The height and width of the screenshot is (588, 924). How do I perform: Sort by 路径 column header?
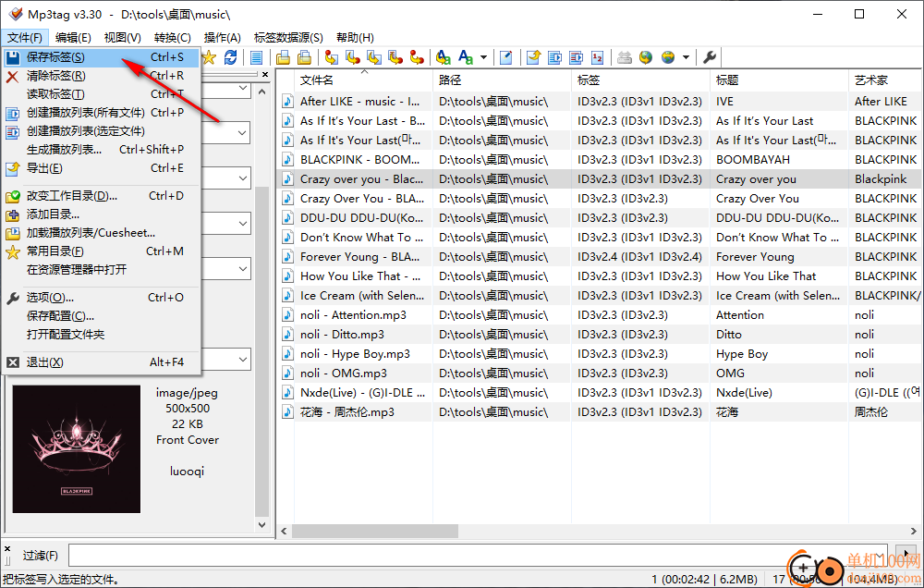[x=502, y=80]
